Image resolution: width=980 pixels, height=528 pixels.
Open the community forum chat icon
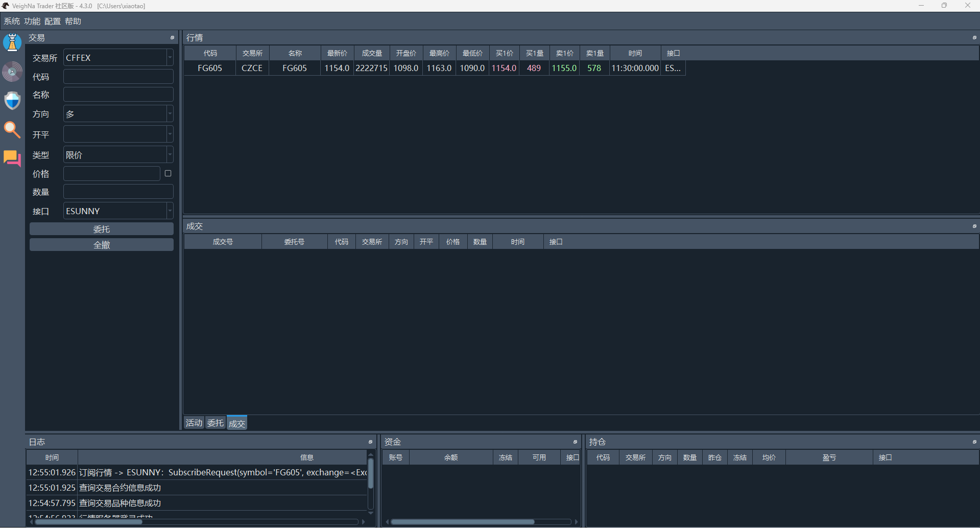coord(12,158)
